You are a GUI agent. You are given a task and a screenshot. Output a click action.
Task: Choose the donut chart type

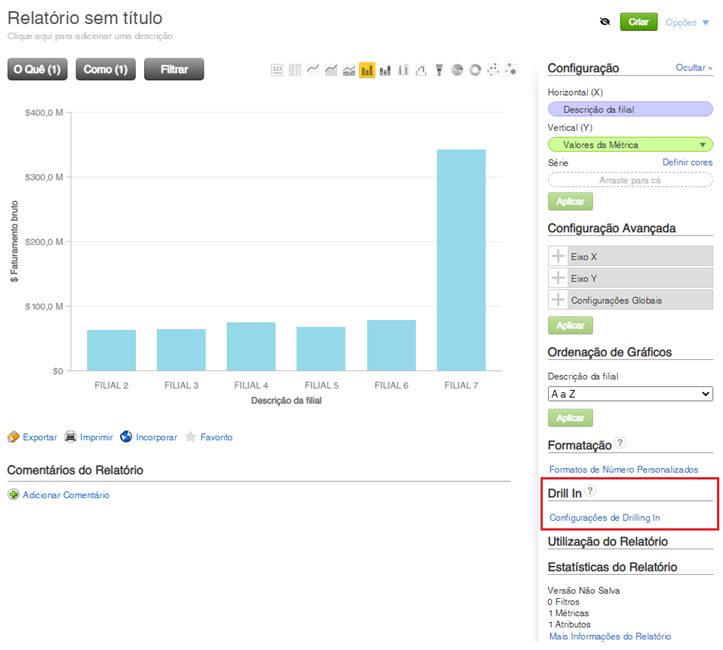tap(475, 70)
